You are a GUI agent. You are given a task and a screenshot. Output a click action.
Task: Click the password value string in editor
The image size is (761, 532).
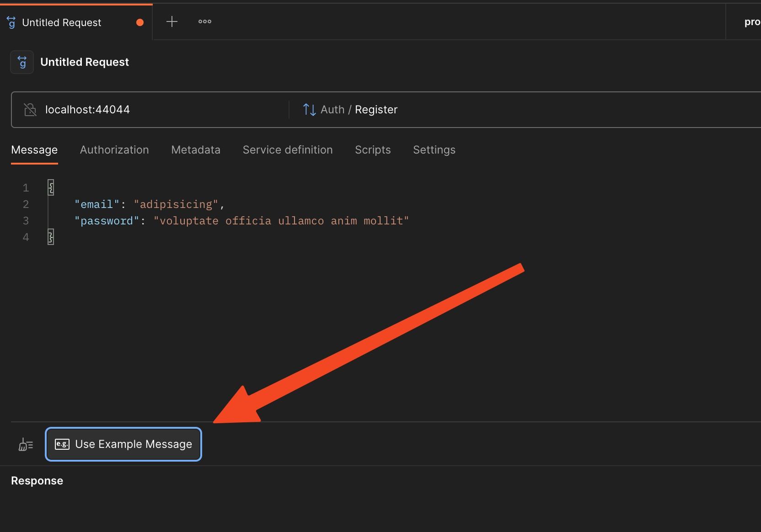point(281,221)
